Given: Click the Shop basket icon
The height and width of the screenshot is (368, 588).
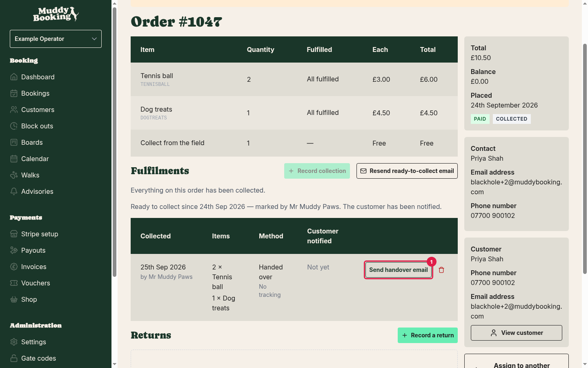Looking at the screenshot, I should (14, 299).
